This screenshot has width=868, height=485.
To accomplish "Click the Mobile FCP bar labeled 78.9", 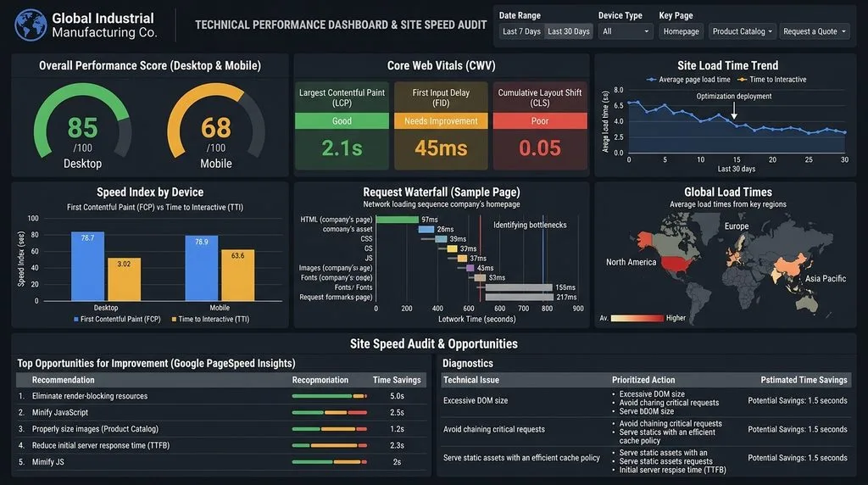I will (x=202, y=269).
